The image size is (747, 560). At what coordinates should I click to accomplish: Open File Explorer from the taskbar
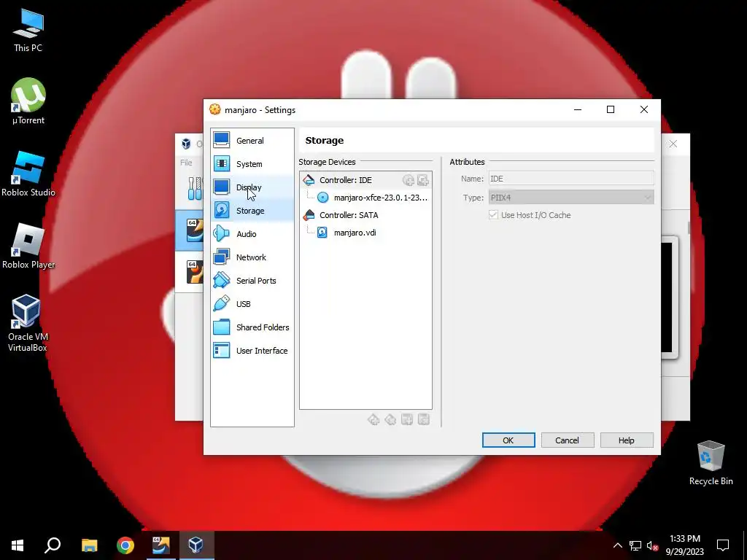[x=89, y=545]
